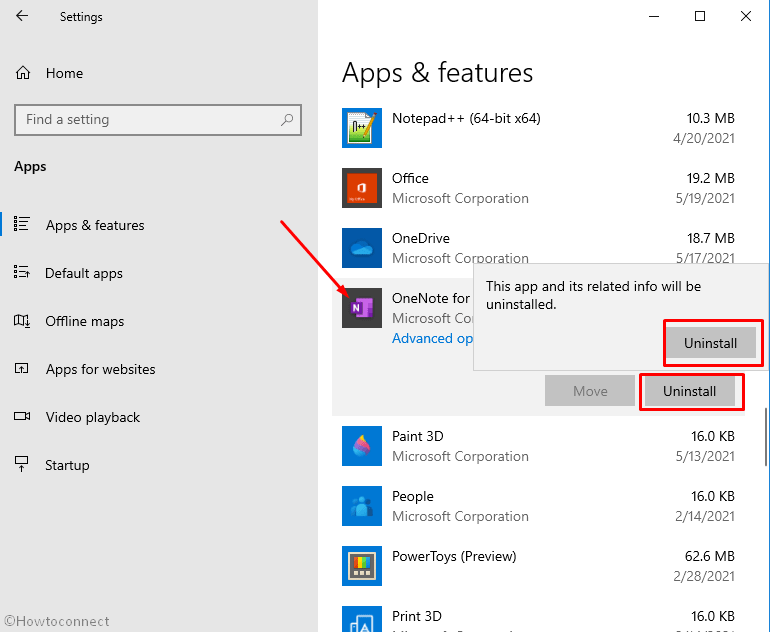Screen dimensions: 770x632
Task: Confirm Uninstall in the popup message
Action: pos(711,343)
